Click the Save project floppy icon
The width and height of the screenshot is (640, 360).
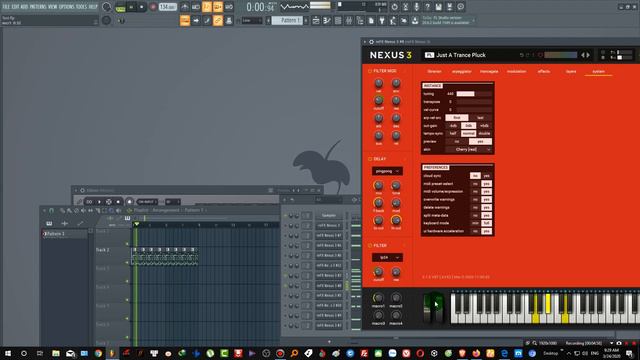coord(438,7)
